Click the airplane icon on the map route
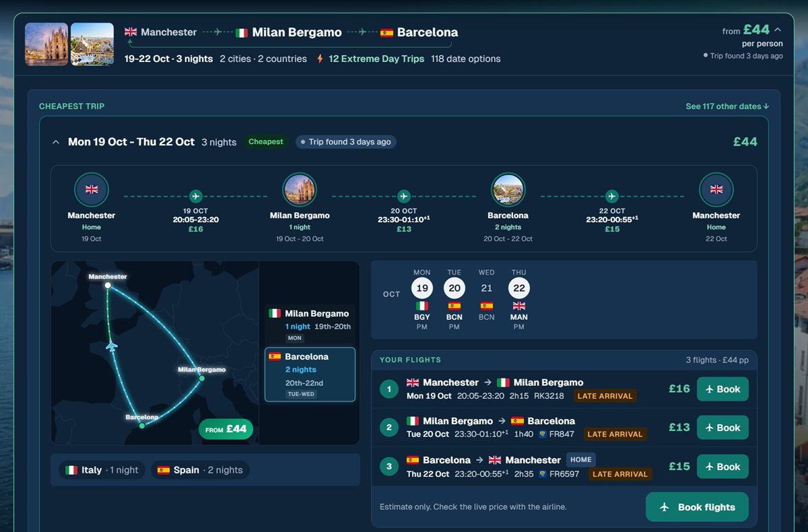 (x=112, y=346)
